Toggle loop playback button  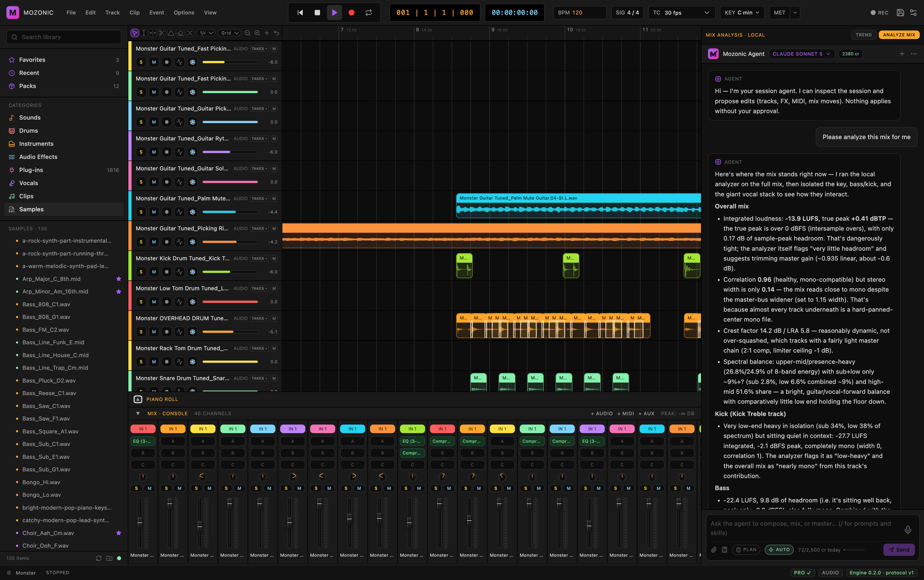click(369, 13)
